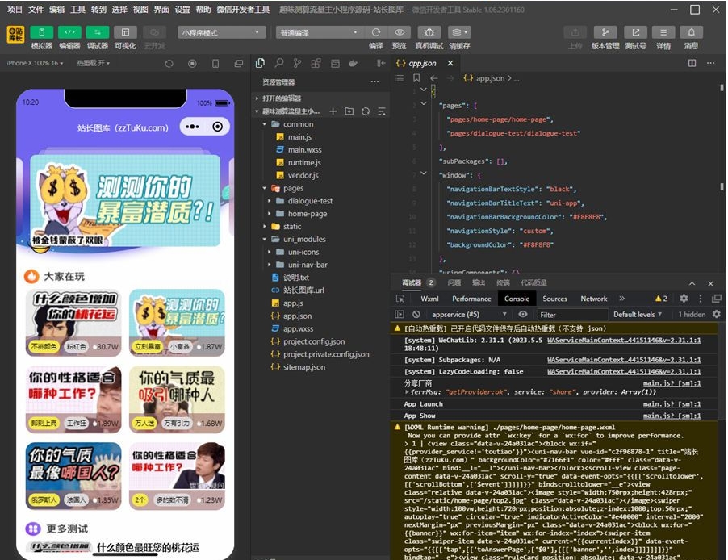Viewport: 728px width, 560px height.
Task: Toggle the 调试器 debugger panel button
Action: (x=98, y=32)
